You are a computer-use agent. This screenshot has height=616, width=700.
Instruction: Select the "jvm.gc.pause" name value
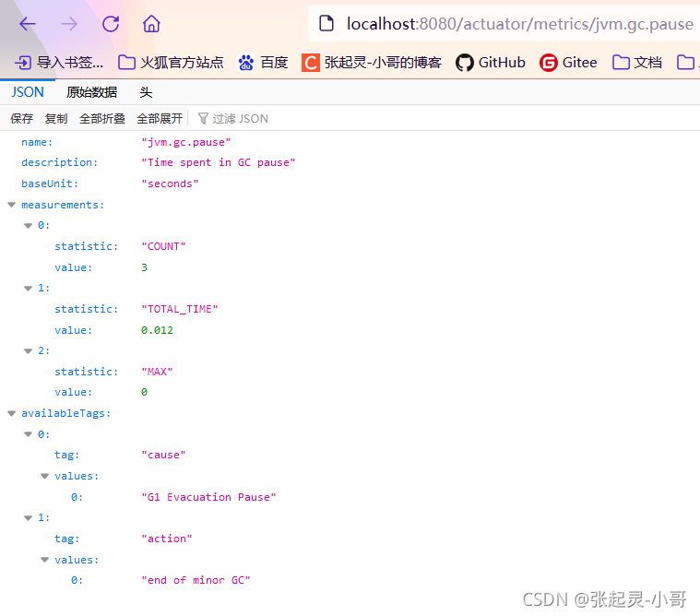coord(186,142)
